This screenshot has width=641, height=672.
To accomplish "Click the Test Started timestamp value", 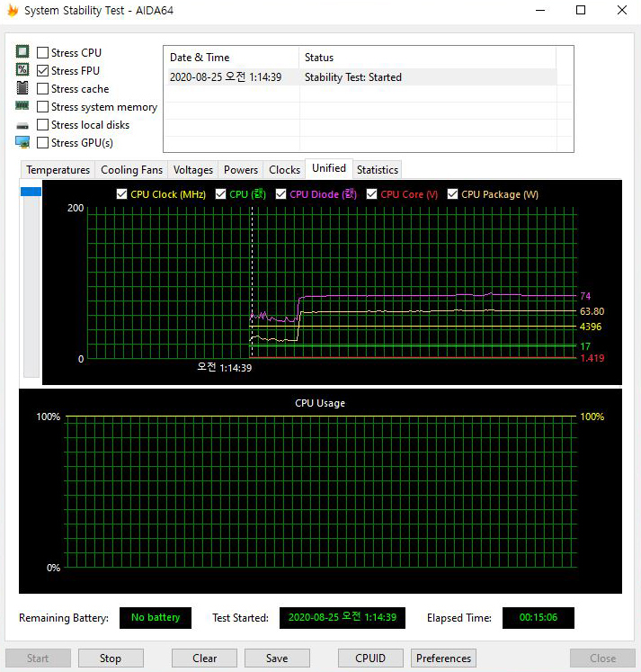I will pos(343,617).
